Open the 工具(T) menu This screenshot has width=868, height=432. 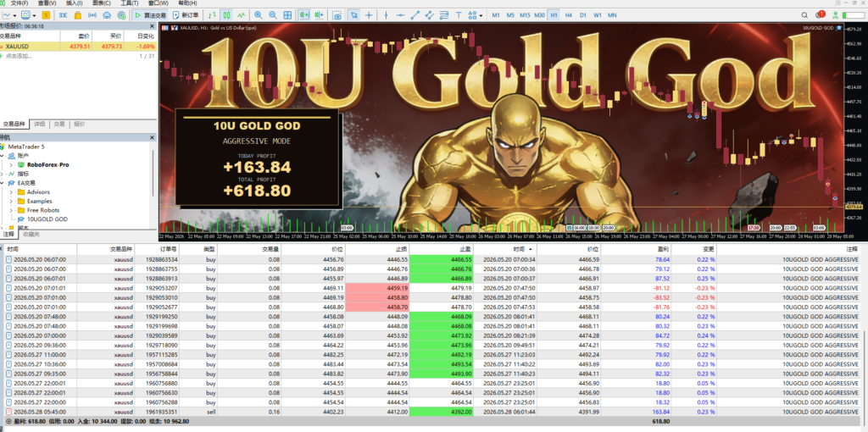tap(130, 3)
